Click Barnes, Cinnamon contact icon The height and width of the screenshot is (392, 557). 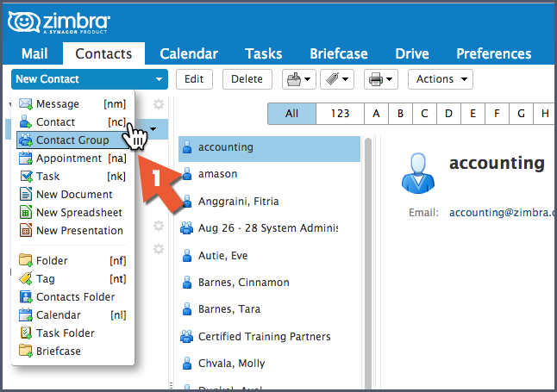click(x=187, y=283)
